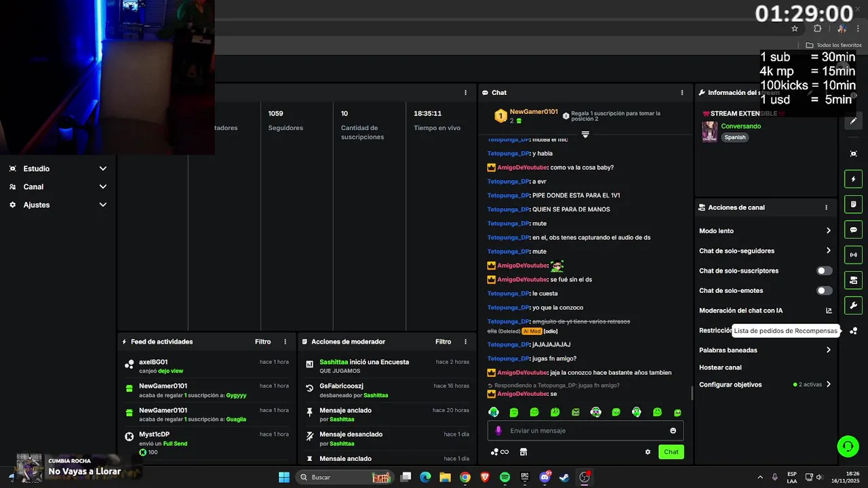The image size is (868, 488).
Task: Click Tiempo en vivo 18:35:11 stat
Action: click(437, 121)
